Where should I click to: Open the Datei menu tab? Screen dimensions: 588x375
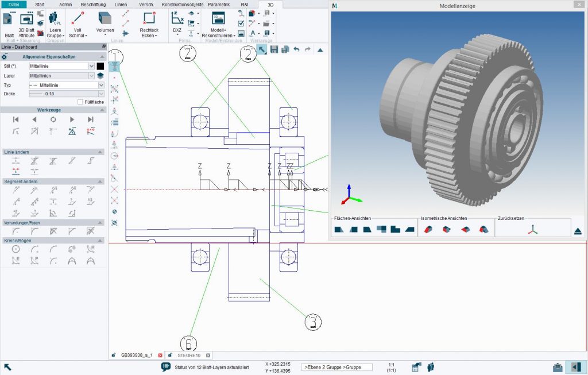[x=14, y=4]
